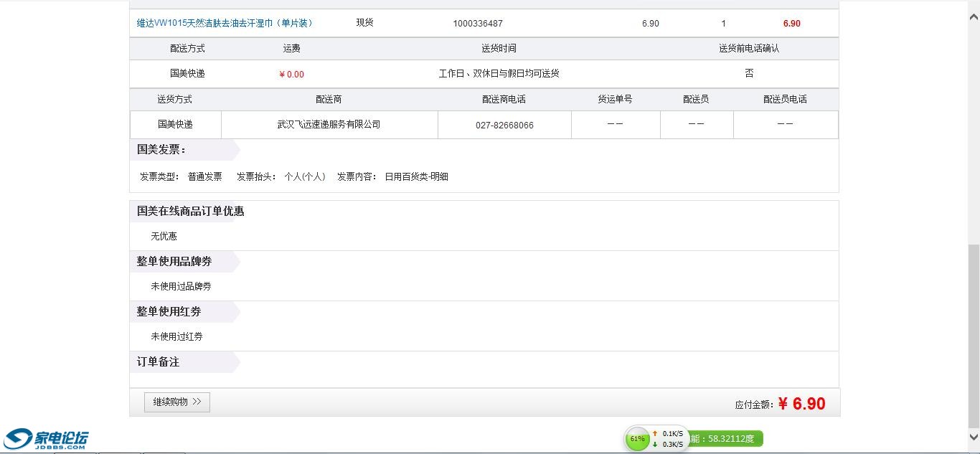The height and width of the screenshot is (454, 980).
Task: Click the 继续购物 >> button
Action: tap(177, 402)
